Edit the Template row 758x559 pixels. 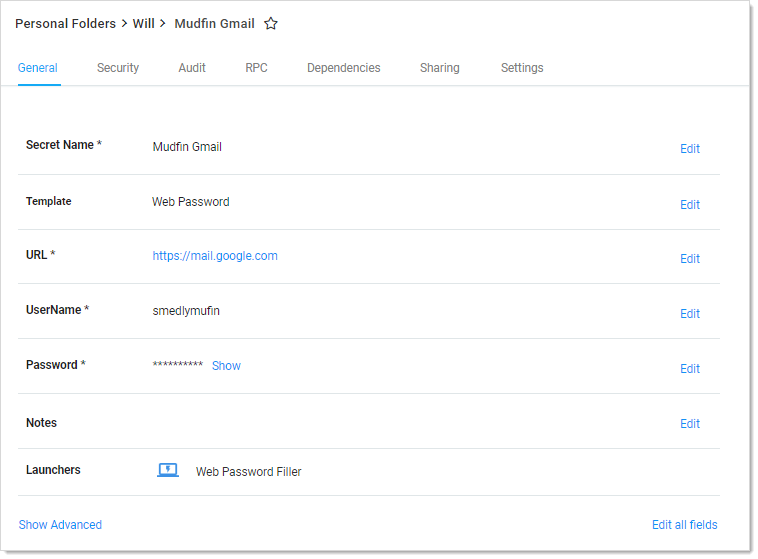[690, 205]
